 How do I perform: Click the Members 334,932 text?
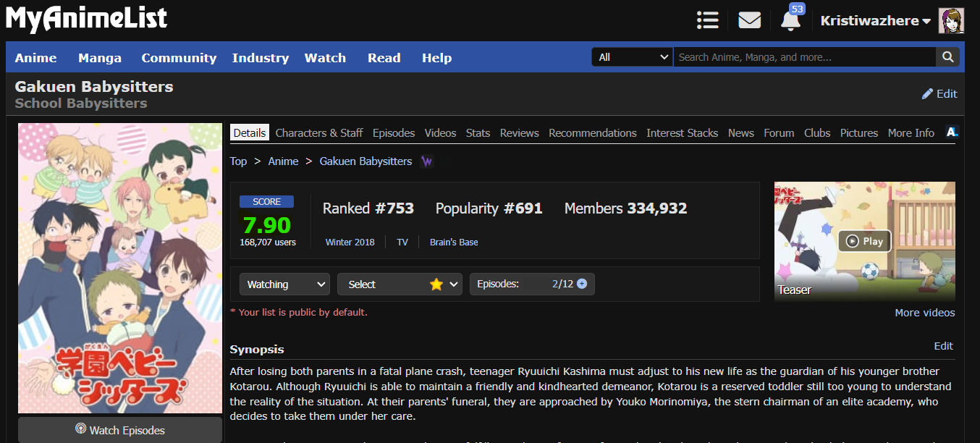[x=625, y=208]
